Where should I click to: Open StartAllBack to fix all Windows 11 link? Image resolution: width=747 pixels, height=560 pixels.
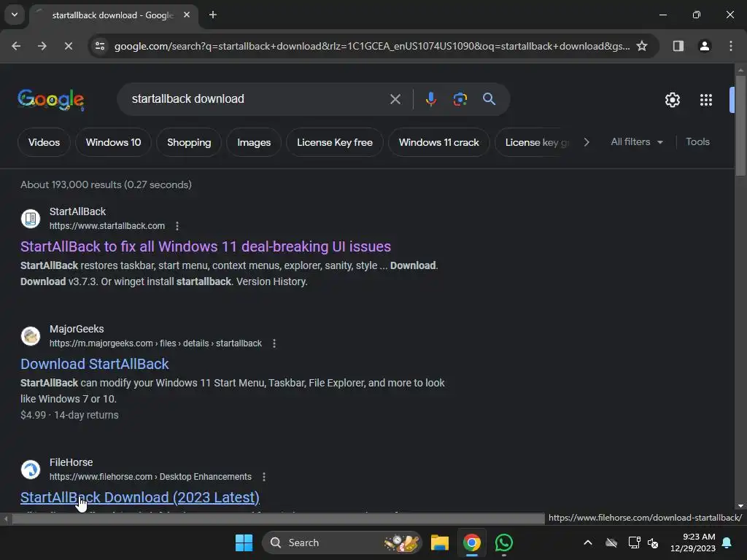205,246
